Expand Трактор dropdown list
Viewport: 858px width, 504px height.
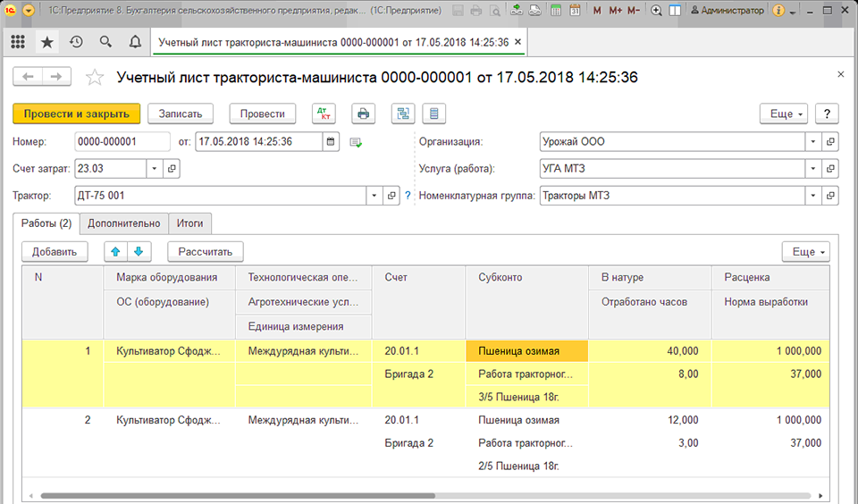[374, 196]
